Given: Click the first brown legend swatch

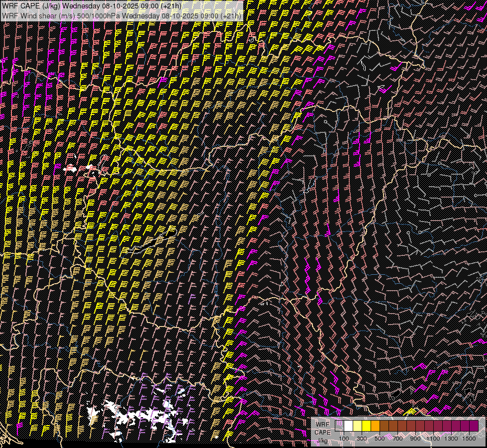Looking at the screenshot, I should pyautogui.click(x=384, y=426).
